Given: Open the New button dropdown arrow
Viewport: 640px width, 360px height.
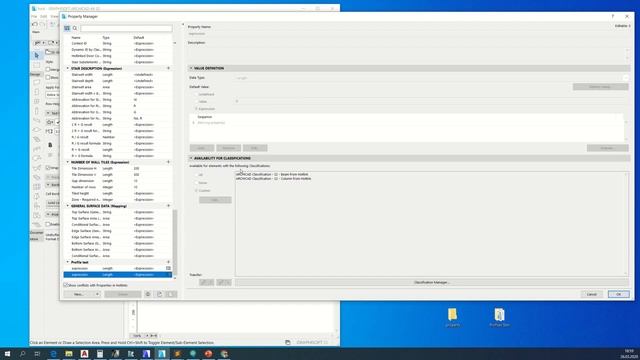Looking at the screenshot, I should pyautogui.click(x=97, y=294).
